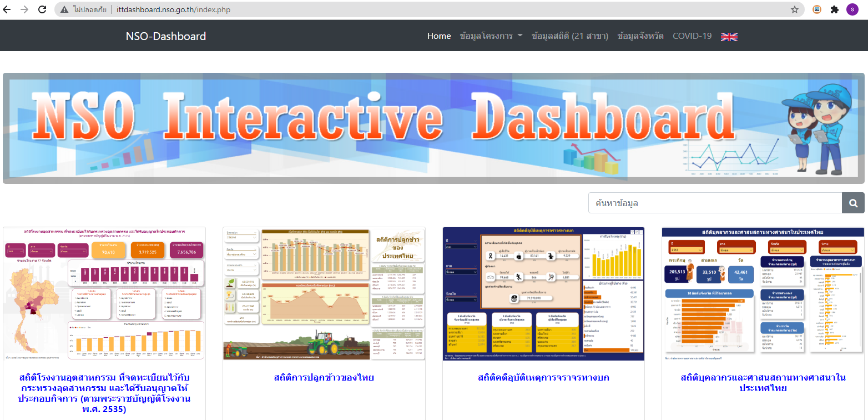This screenshot has height=420, width=868.
Task: Click the ค้นหาข้อมูล search field
Action: (715, 203)
